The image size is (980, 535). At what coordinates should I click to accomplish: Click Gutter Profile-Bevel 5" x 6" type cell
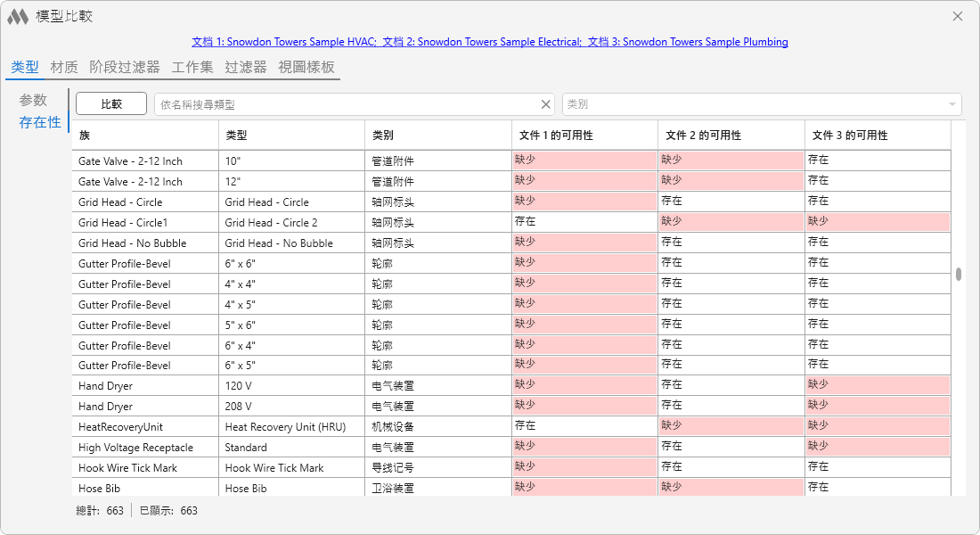coord(292,325)
